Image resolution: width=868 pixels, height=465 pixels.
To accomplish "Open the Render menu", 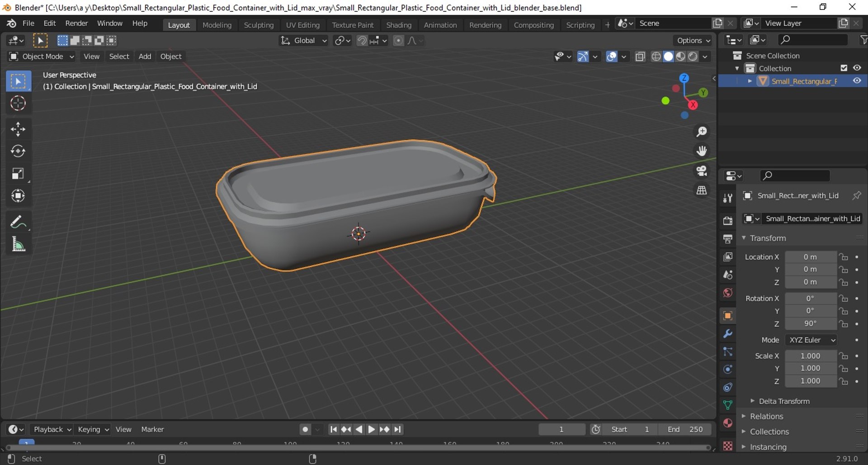I will pos(76,24).
